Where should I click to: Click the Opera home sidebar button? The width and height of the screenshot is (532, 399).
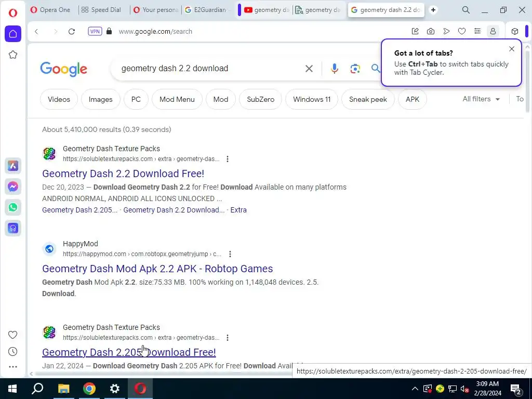click(x=13, y=34)
